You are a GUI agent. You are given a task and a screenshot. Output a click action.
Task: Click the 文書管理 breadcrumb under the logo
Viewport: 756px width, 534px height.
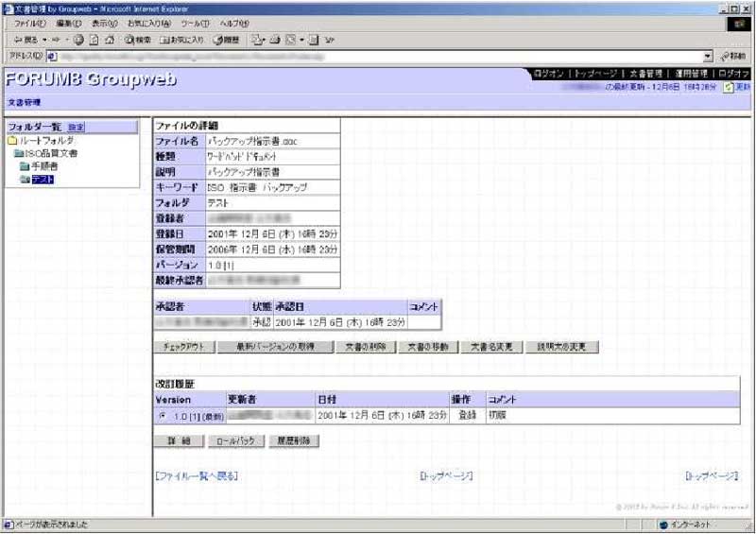[25, 102]
